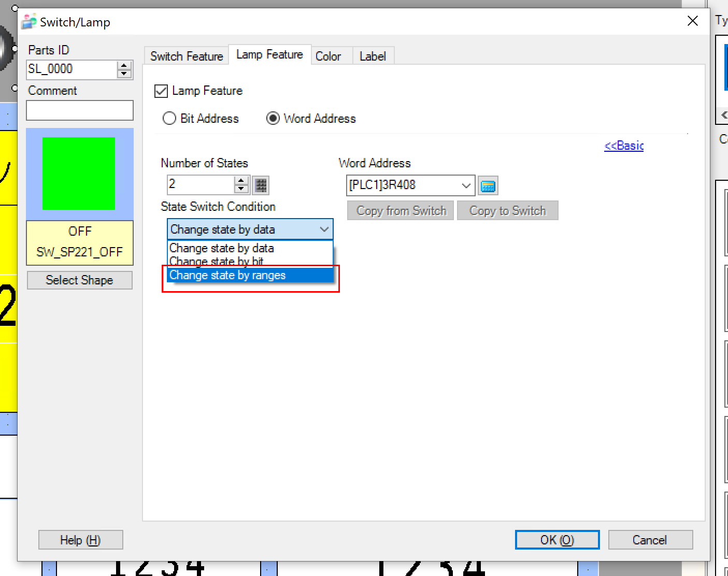Click the <<Basic link
This screenshot has width=728, height=576.
click(x=623, y=146)
